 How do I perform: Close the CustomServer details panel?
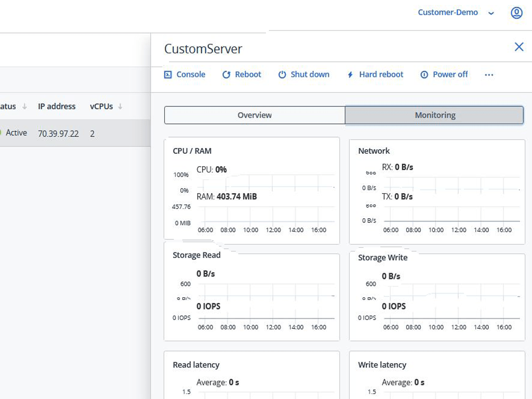click(x=518, y=47)
